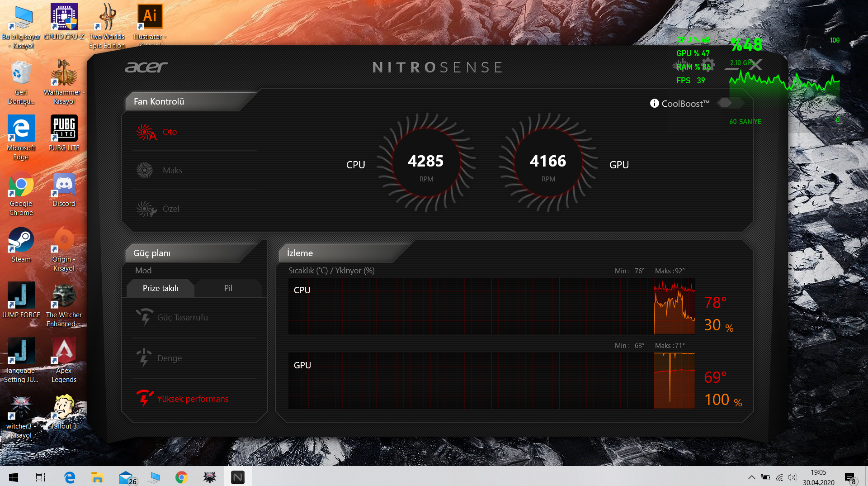
Task: Click the CPU temperature graph
Action: click(x=491, y=306)
